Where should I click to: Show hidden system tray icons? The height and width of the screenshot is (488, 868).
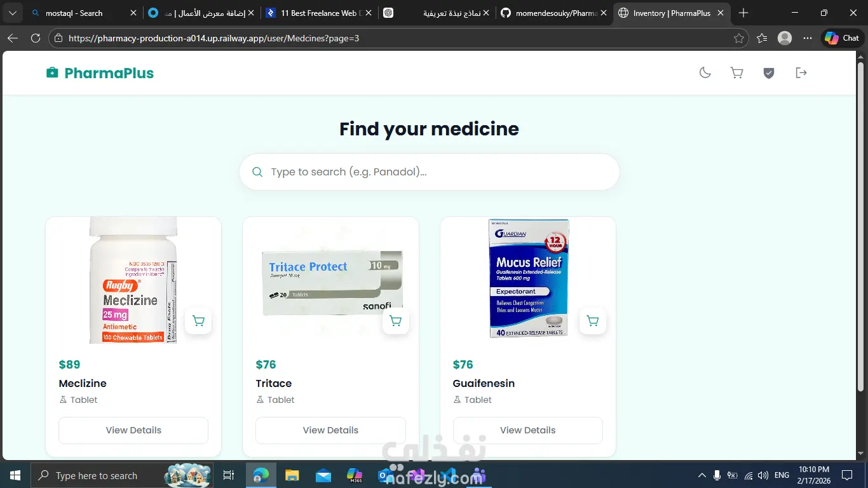point(702,475)
